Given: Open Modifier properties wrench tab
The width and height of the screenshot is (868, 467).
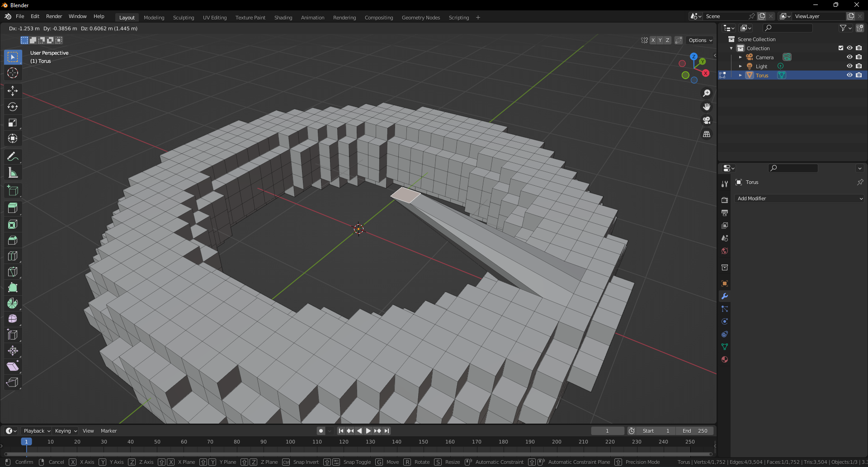Looking at the screenshot, I should 725,296.
